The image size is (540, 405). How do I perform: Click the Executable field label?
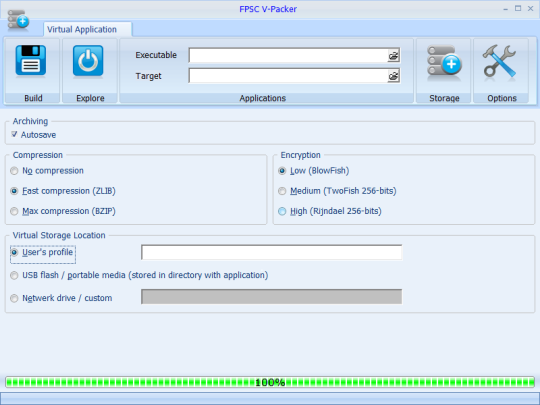[x=156, y=55]
